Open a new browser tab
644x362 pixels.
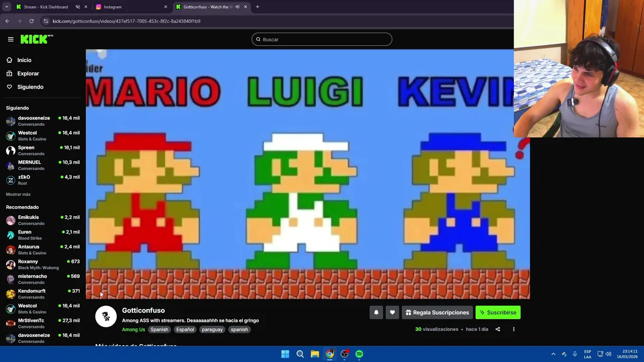pos(257,7)
